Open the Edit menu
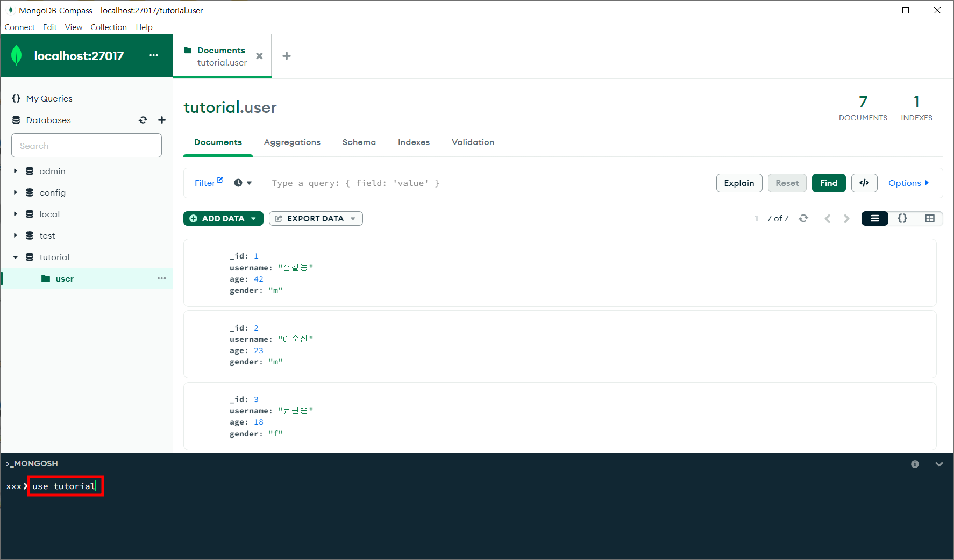This screenshot has width=954, height=560. [49, 27]
